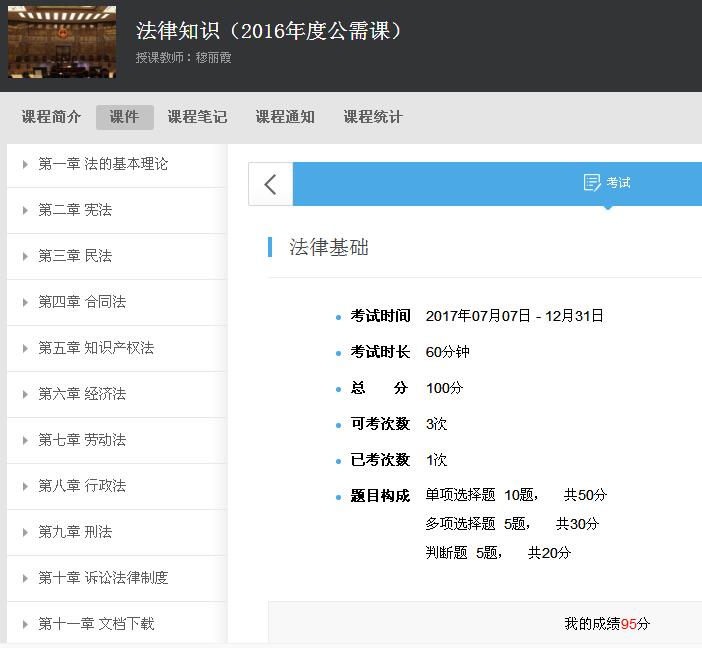Select chapter 第九章 刑法
This screenshot has width=702, height=648.
click(75, 532)
